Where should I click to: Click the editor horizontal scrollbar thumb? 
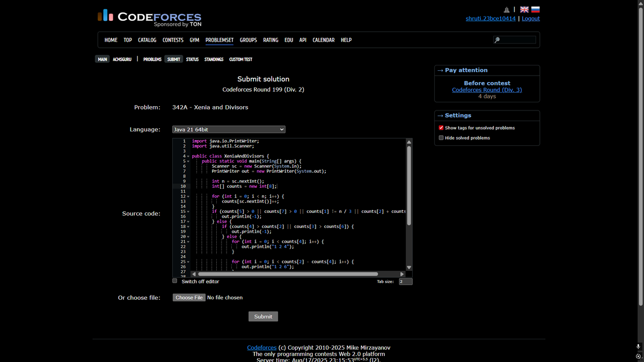[288, 274]
